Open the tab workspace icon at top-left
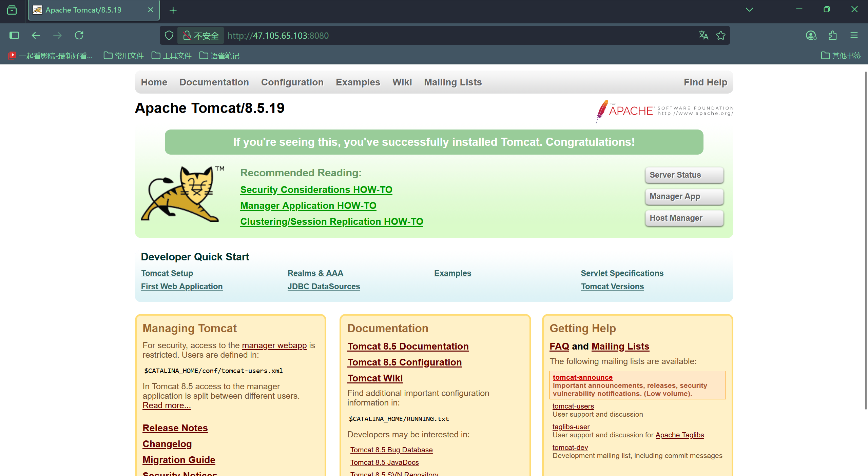The height and width of the screenshot is (476, 868). click(x=12, y=10)
